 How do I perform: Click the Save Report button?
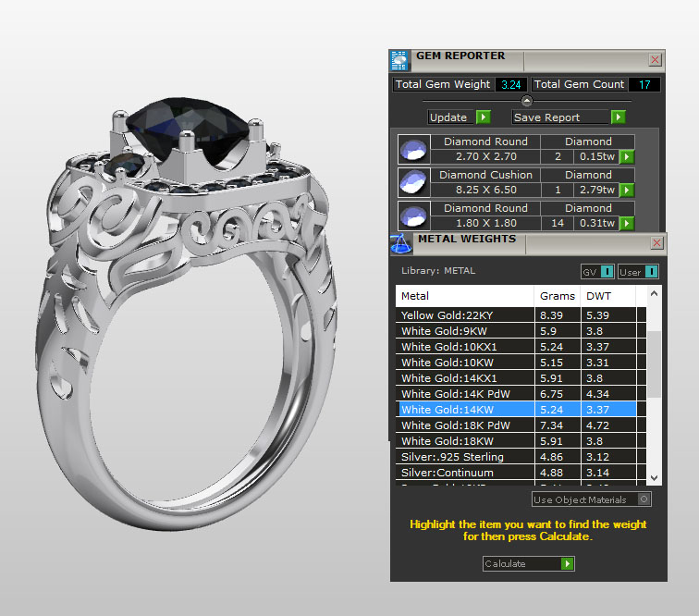pos(569,117)
